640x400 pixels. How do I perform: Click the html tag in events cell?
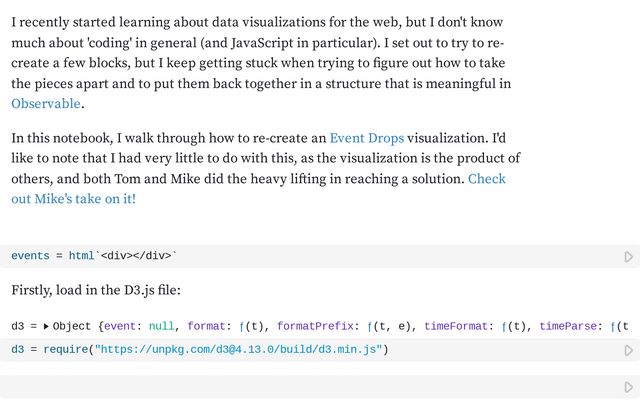click(x=81, y=256)
